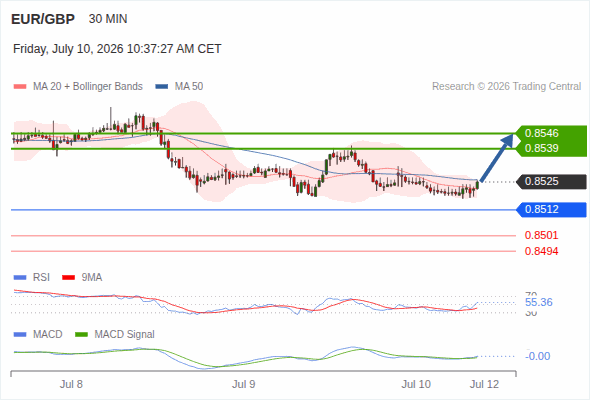Click the 0.8501 support price label
590x400 pixels.
click(541, 236)
